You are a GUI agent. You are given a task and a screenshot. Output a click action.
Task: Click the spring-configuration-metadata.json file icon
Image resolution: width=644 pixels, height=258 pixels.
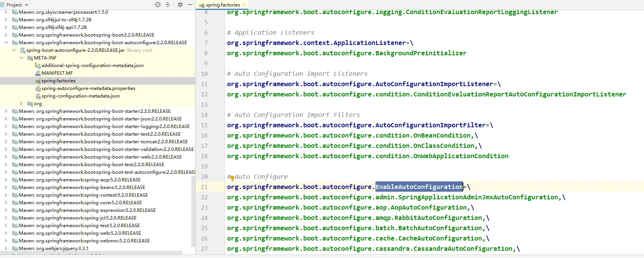[38, 96]
